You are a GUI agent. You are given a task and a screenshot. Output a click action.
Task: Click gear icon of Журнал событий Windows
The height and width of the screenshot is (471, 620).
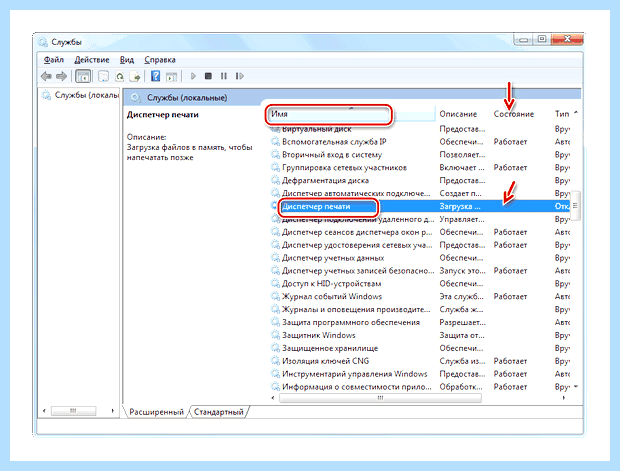275,297
